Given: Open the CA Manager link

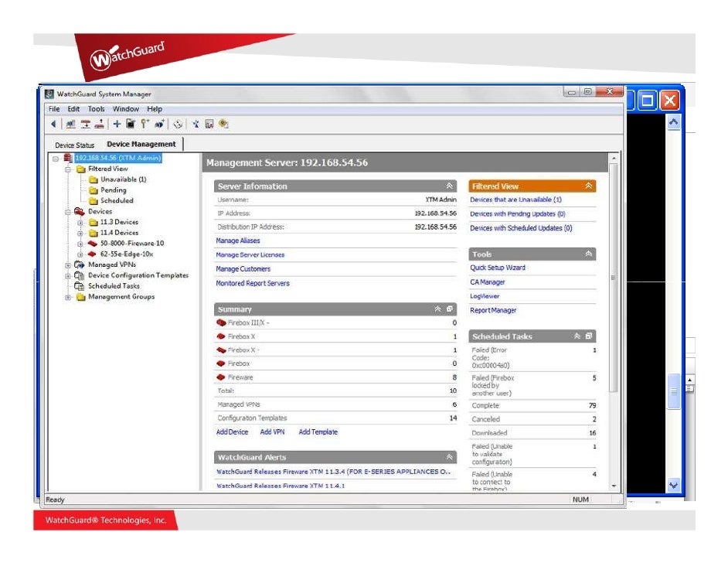Looking at the screenshot, I should click(x=488, y=282).
